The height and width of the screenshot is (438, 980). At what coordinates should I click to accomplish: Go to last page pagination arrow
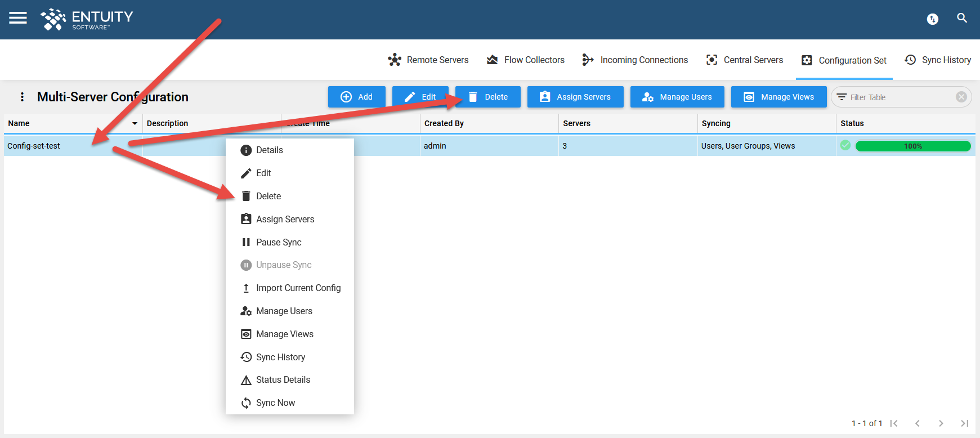964,423
